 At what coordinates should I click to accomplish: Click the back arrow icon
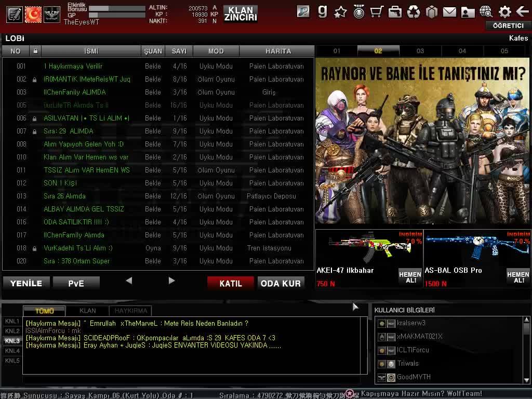(x=523, y=12)
